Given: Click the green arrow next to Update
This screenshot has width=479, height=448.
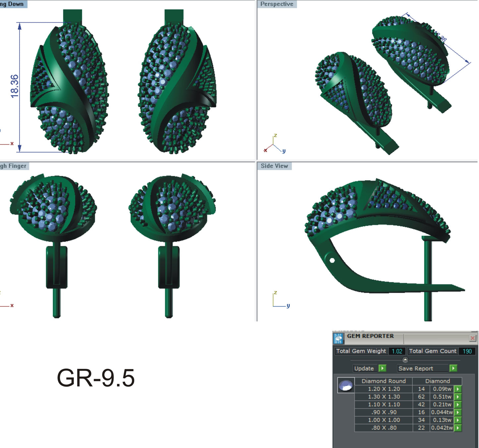Looking at the screenshot, I should 382,368.
